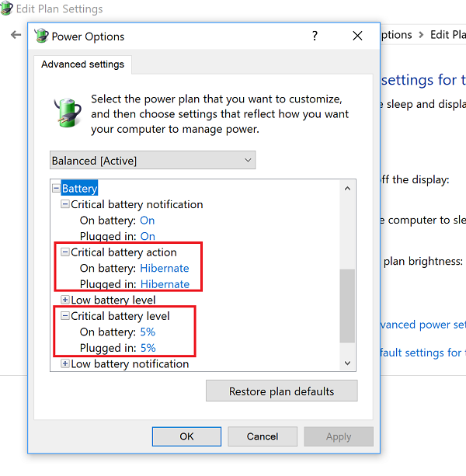
Task: Collapse Critical battery notification node
Action: pos(65,205)
